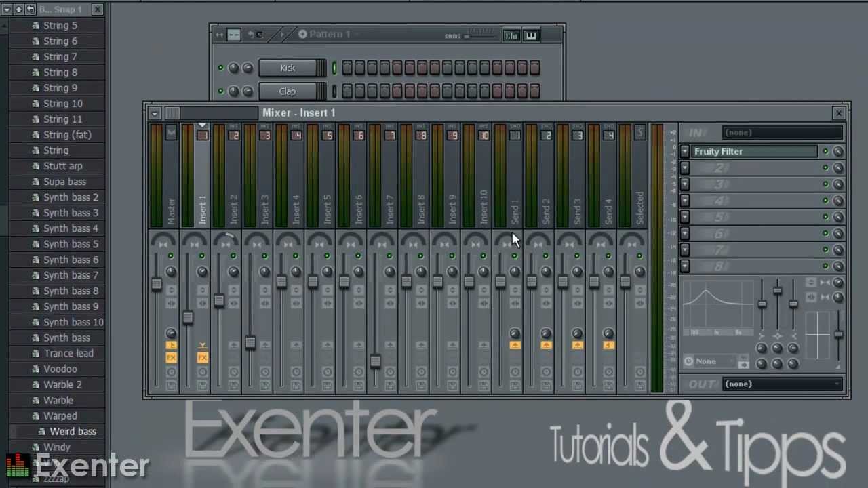
Task: Click the latency clock icon on Insert 2
Action: [x=233, y=371]
